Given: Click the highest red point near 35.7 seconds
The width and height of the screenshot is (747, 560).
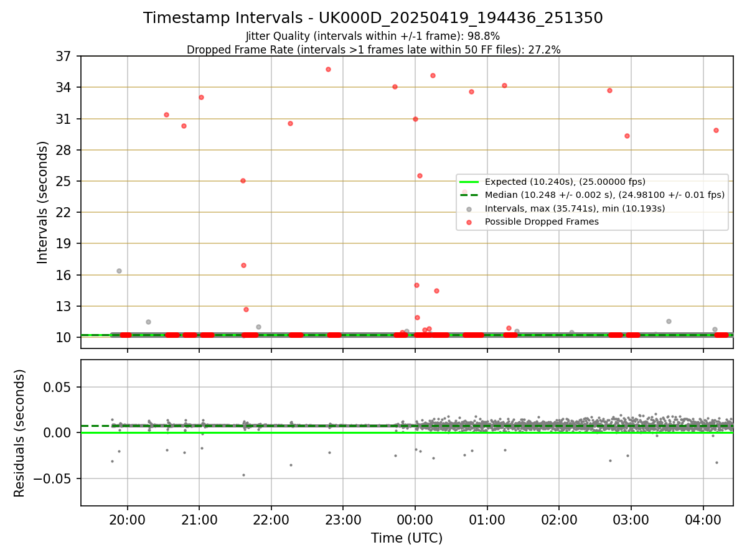Looking at the screenshot, I should (x=328, y=69).
